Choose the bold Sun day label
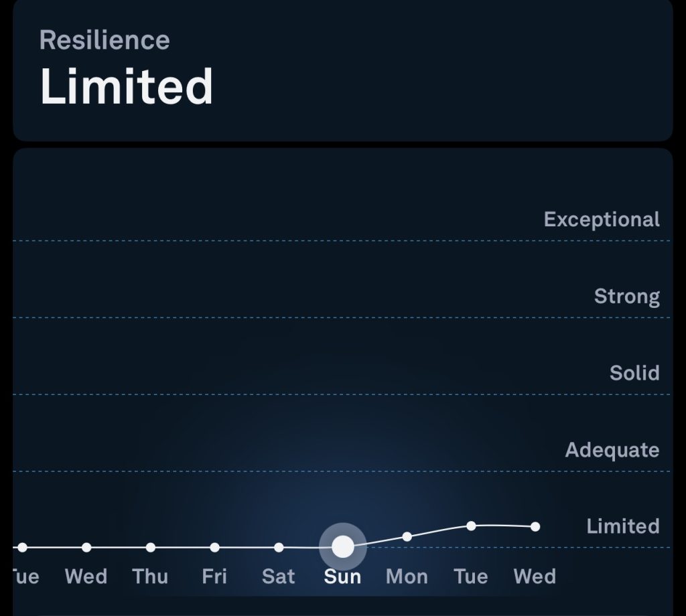The height and width of the screenshot is (616, 686). point(342,576)
